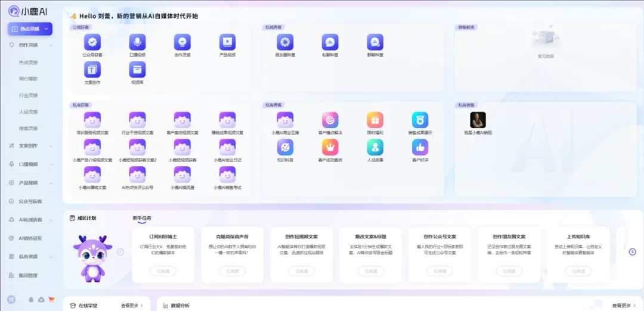
Task: Click 已完成 on the 上传知识库 card
Action: tap(578, 271)
